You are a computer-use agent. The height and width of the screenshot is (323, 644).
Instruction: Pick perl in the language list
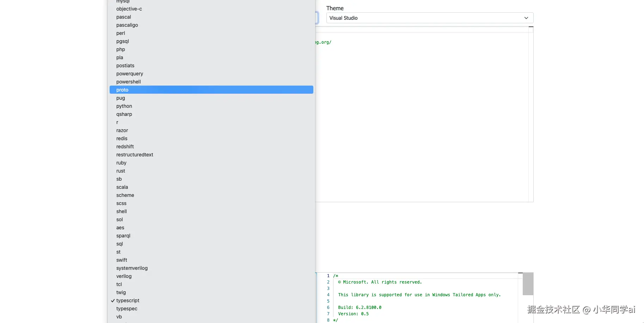pos(211,33)
